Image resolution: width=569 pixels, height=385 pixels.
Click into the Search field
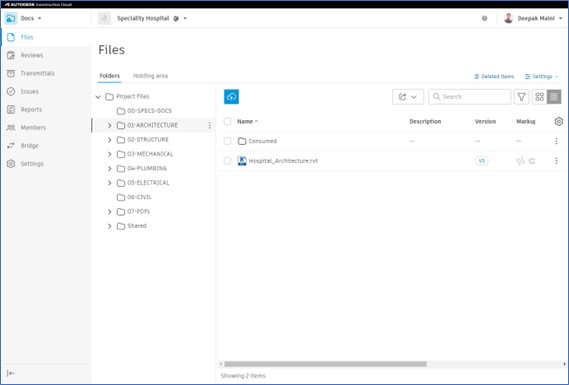pyautogui.click(x=470, y=97)
